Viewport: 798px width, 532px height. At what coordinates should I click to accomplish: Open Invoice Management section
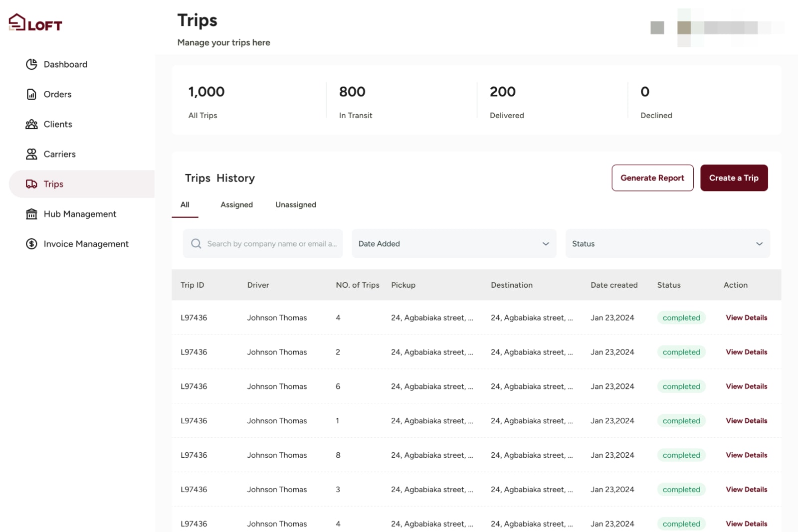86,244
